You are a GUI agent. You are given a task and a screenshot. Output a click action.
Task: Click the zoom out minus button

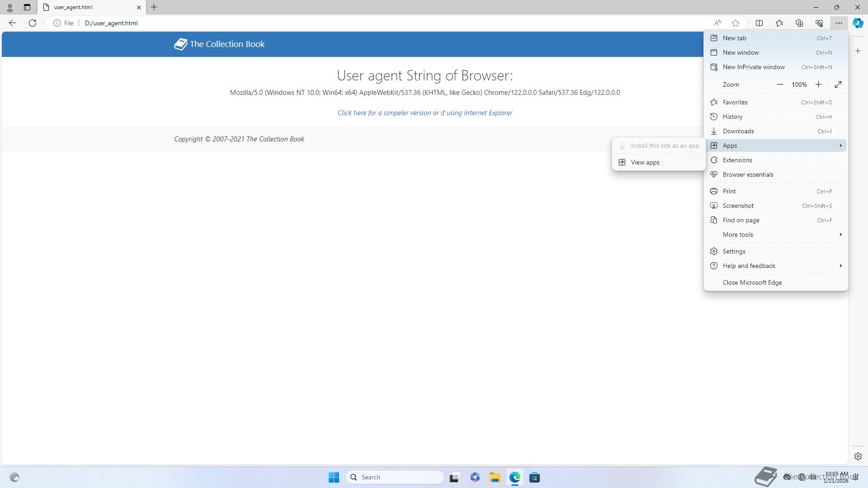tap(780, 84)
